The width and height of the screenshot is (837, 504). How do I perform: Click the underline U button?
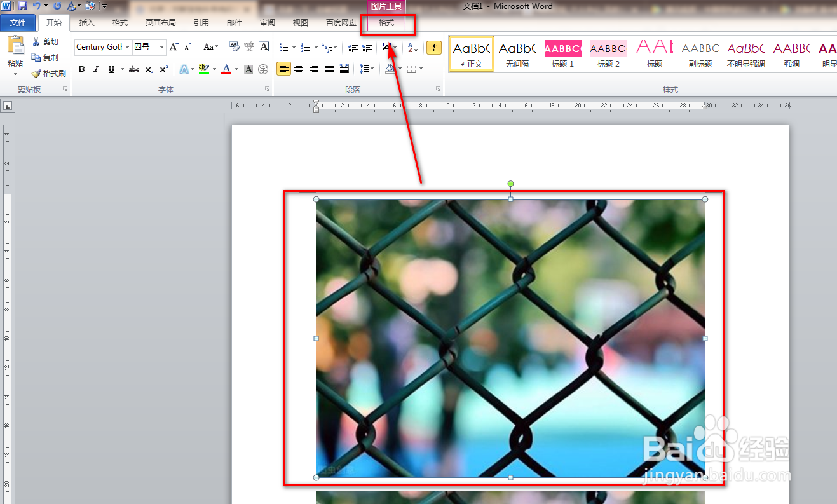tap(112, 69)
